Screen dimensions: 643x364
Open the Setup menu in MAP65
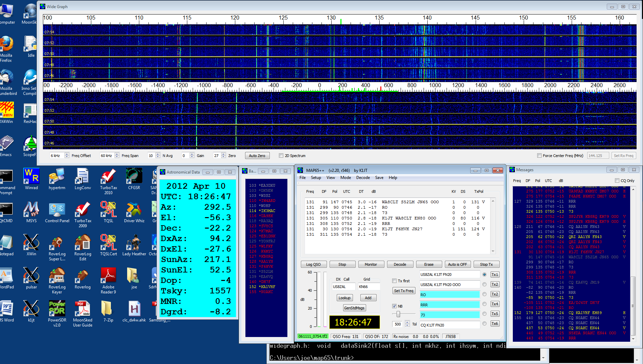pyautogui.click(x=316, y=178)
